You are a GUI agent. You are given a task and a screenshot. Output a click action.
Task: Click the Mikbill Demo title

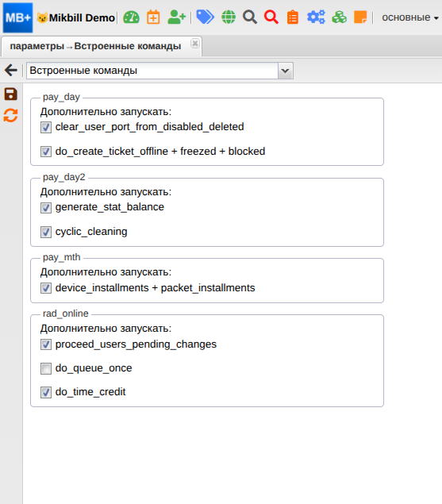coord(82,17)
